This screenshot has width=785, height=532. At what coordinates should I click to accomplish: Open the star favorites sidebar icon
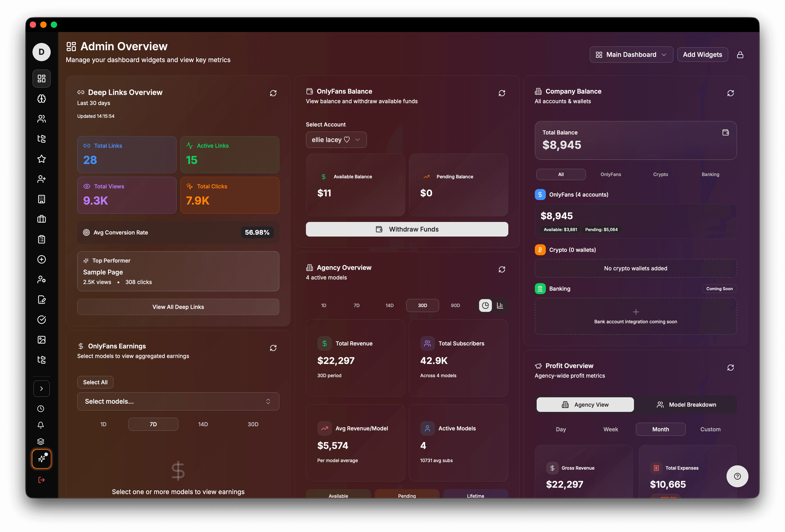coord(42,159)
